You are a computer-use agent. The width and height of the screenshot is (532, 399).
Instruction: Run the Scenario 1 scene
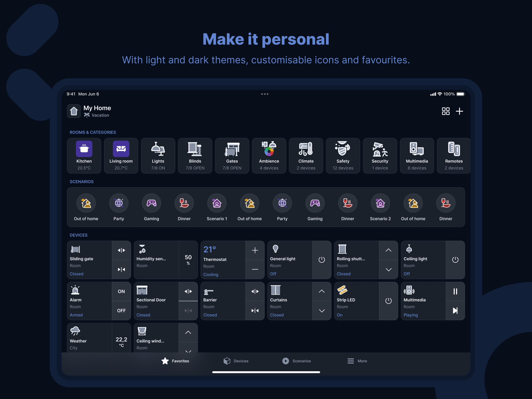click(x=217, y=207)
